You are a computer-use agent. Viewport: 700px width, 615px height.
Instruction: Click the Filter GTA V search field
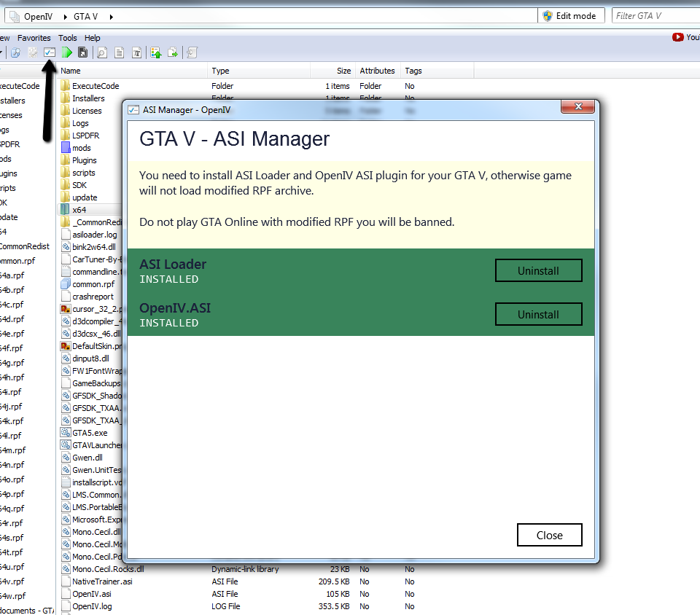[x=656, y=15]
